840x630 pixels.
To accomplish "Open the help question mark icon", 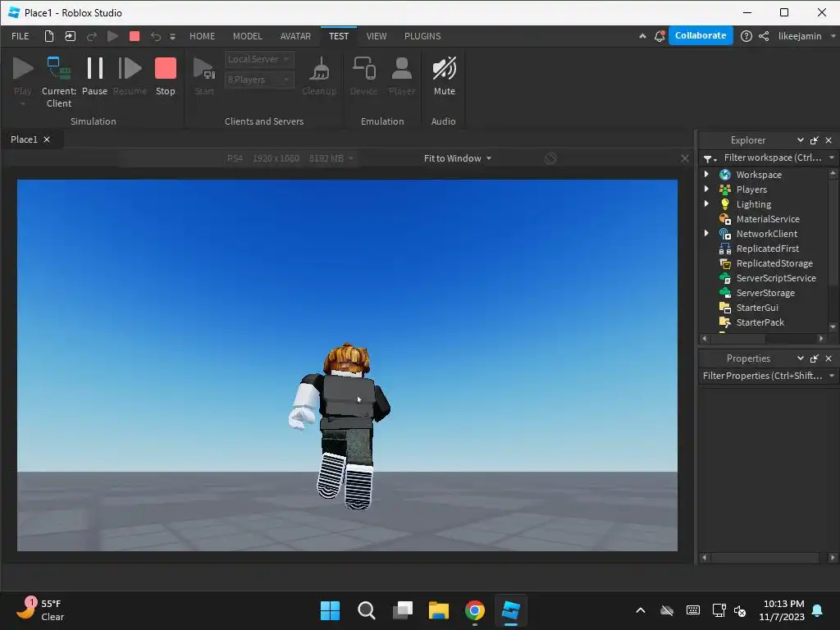I will 746,36.
